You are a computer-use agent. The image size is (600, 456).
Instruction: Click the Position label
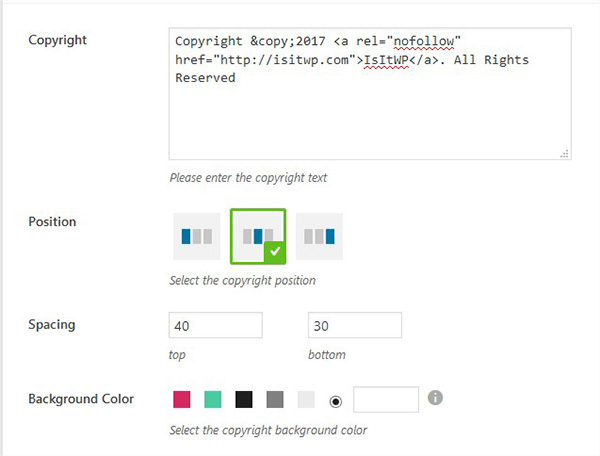52,222
